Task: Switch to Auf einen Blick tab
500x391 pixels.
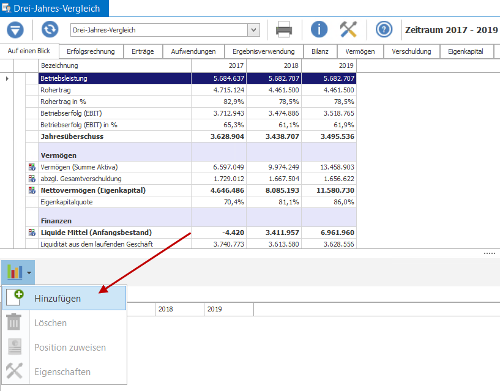Action: tap(29, 51)
